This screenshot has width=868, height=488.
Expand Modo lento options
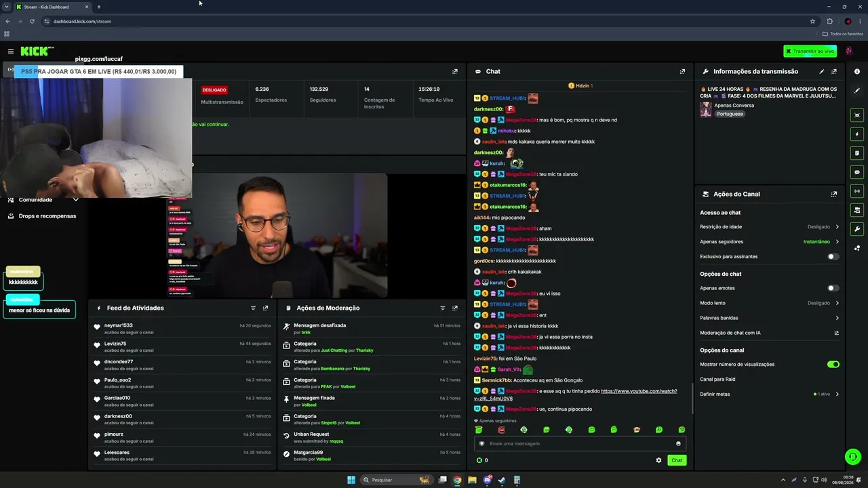(837, 303)
